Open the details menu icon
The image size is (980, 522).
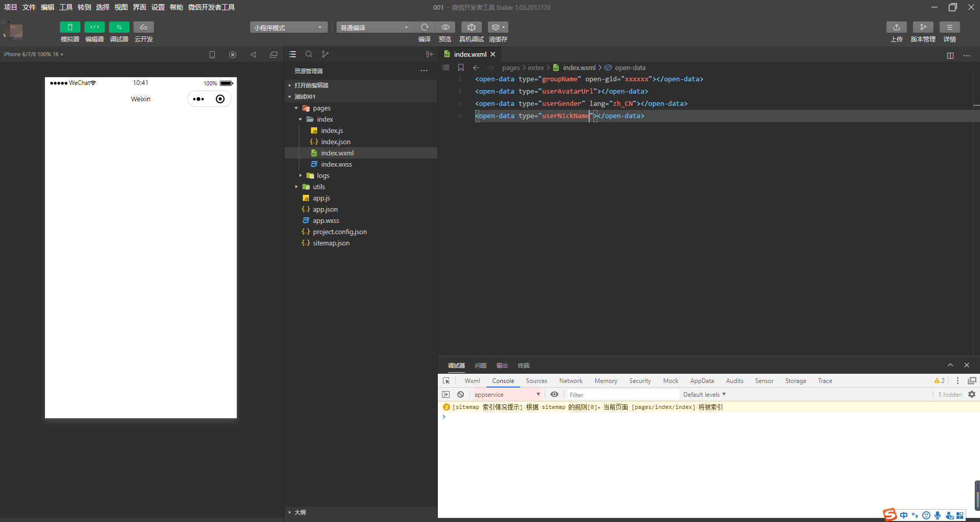[949, 27]
